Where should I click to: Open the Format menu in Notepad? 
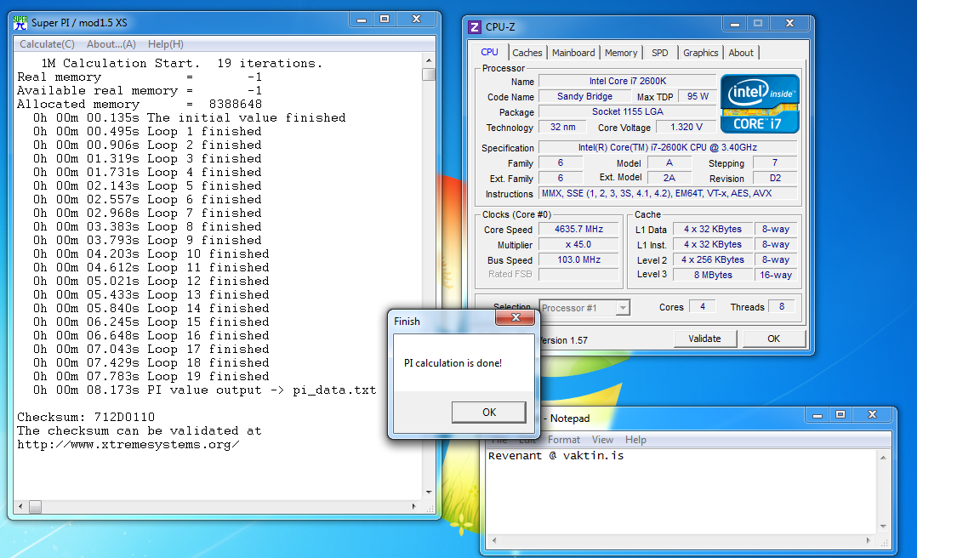[x=564, y=440]
